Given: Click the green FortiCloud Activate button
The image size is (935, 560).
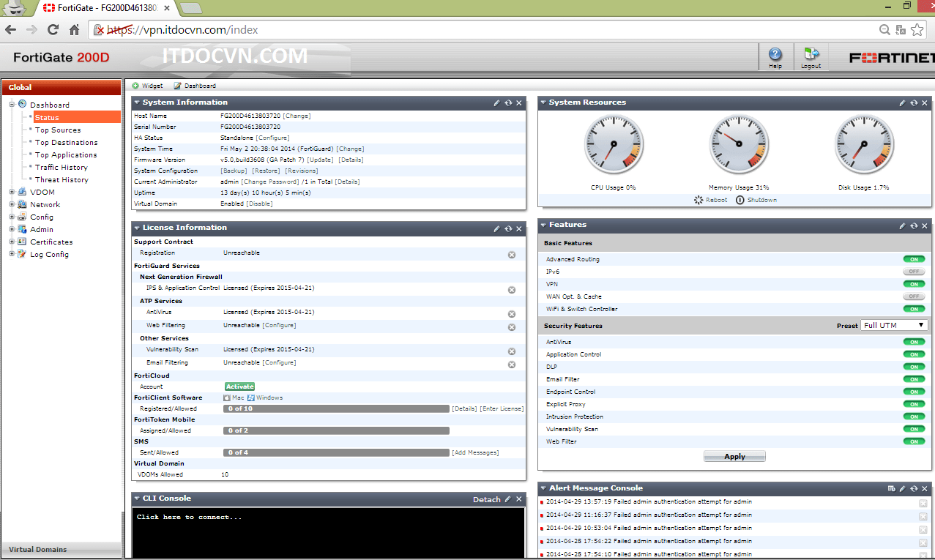Looking at the screenshot, I should pyautogui.click(x=239, y=387).
